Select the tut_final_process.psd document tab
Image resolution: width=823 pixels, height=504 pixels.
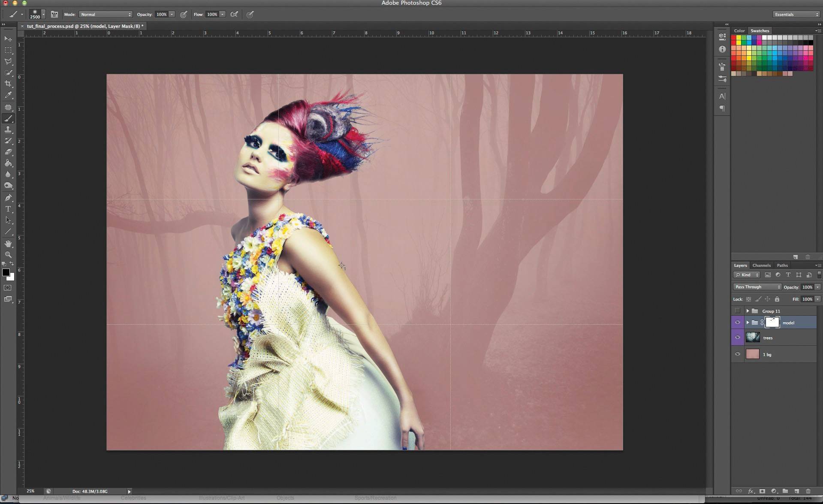coord(85,26)
